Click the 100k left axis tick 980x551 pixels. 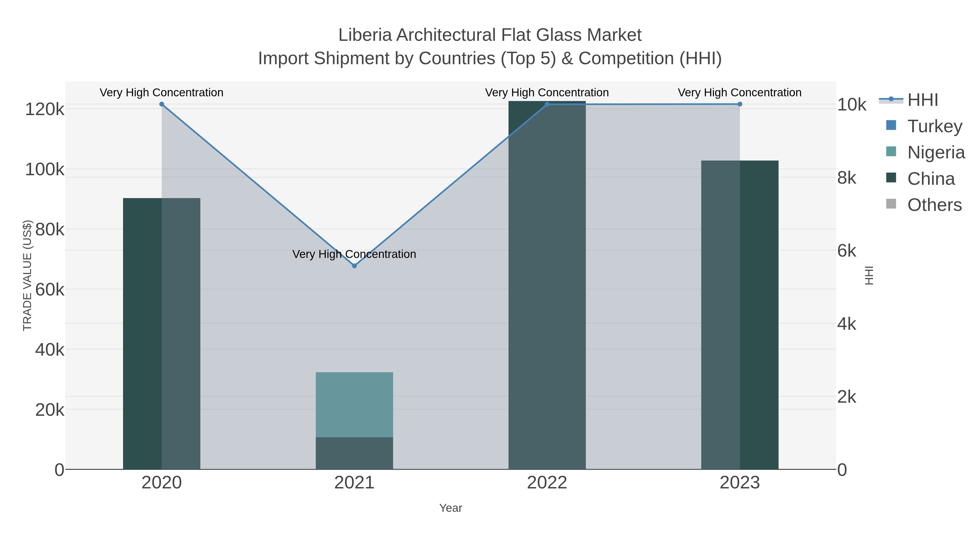(45, 170)
